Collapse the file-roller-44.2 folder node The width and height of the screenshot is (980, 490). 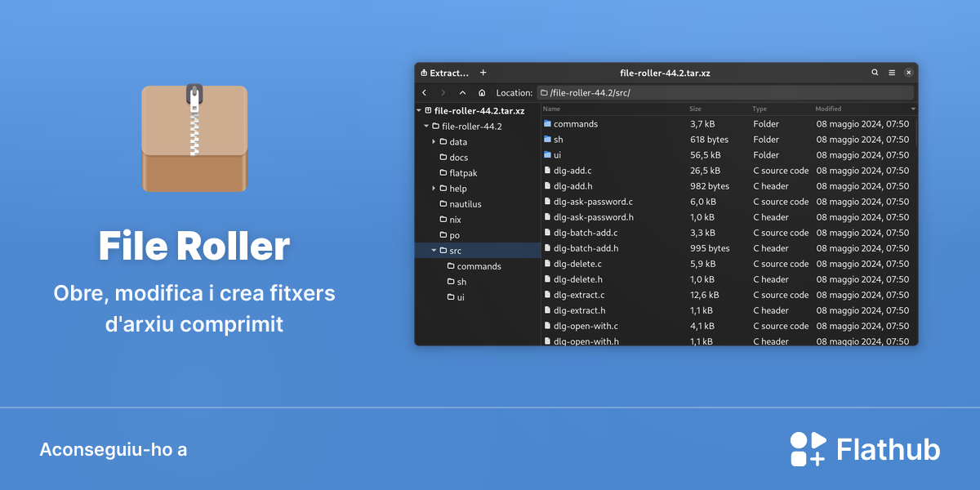[x=425, y=127]
